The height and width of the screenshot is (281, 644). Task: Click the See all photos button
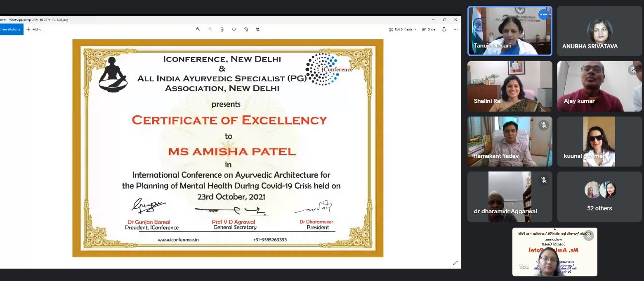pos(12,29)
